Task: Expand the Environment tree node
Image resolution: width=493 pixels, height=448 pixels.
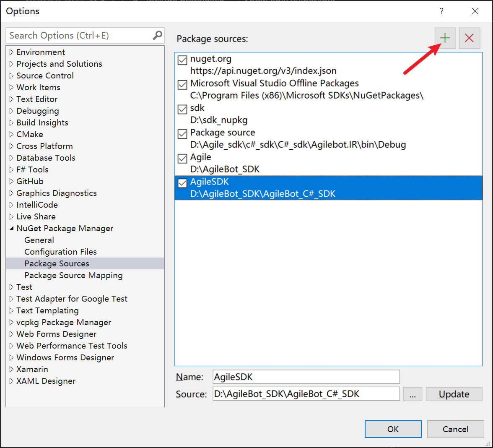Action: (11, 52)
